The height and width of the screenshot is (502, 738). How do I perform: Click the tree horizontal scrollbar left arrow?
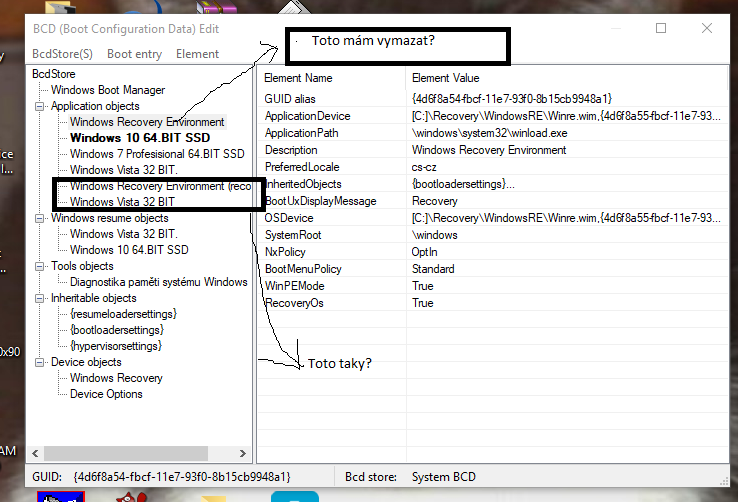pyautogui.click(x=35, y=454)
